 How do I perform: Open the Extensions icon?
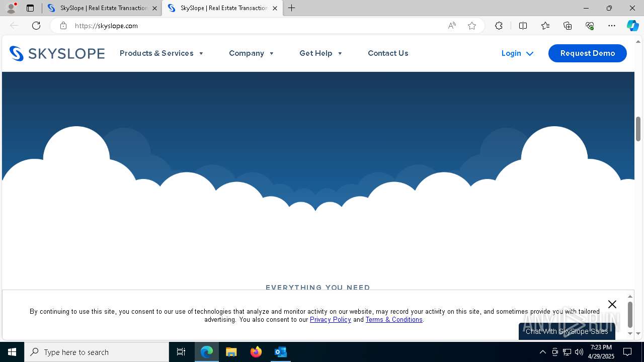499,26
